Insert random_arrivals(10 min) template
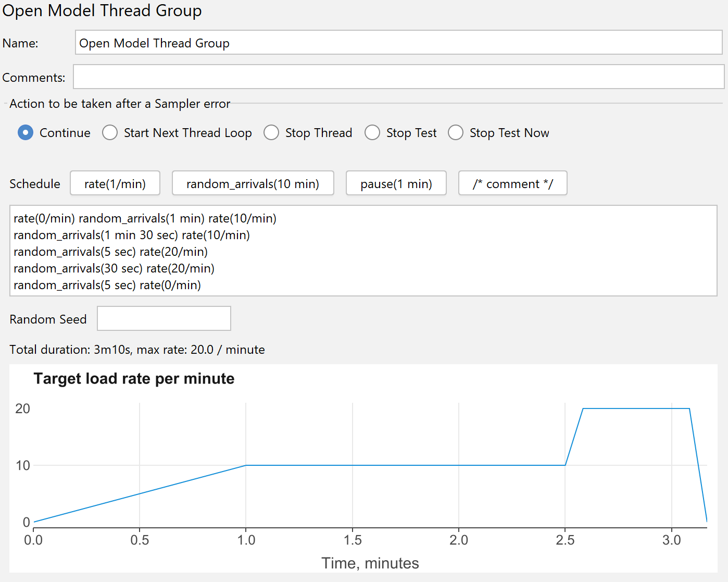The width and height of the screenshot is (728, 582). point(253,183)
